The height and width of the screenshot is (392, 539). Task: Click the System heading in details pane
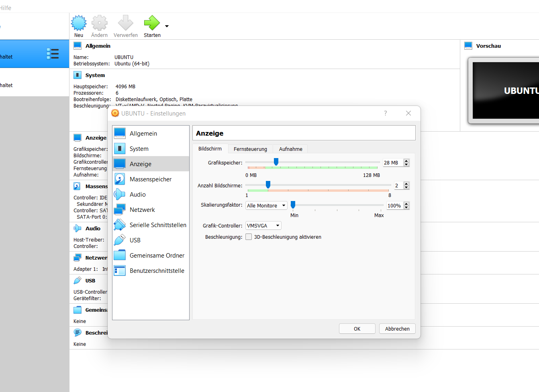coord(95,75)
